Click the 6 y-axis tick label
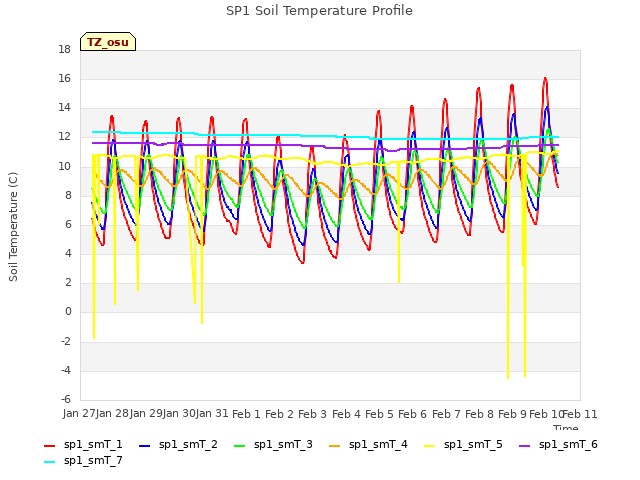Screen dimensions: 640x480 pyautogui.click(x=68, y=224)
